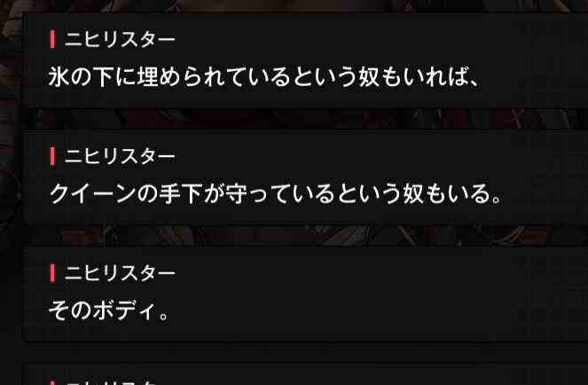588x385 pixels.
Task: Click the partially visible speaker name at the bottom
Action: click(x=111, y=382)
